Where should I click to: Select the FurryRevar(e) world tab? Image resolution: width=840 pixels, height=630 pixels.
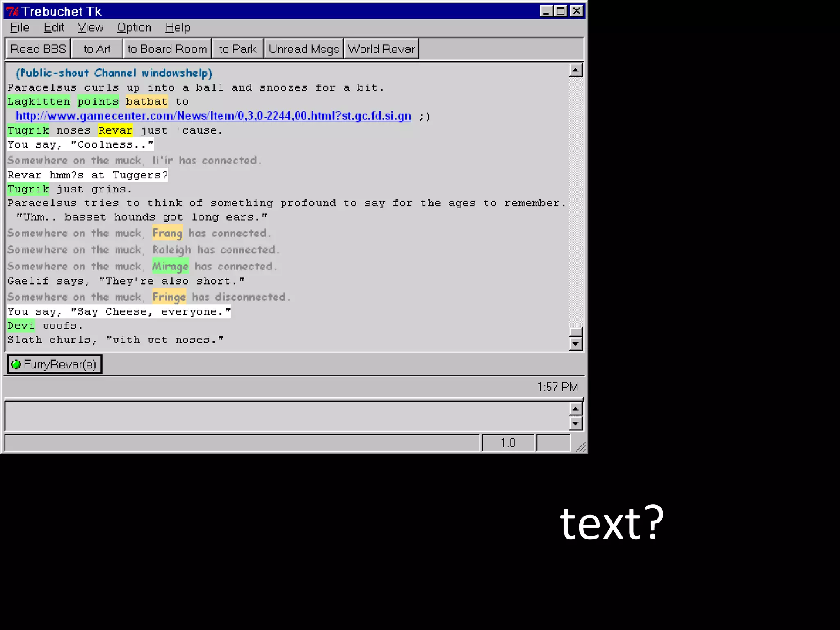point(55,364)
